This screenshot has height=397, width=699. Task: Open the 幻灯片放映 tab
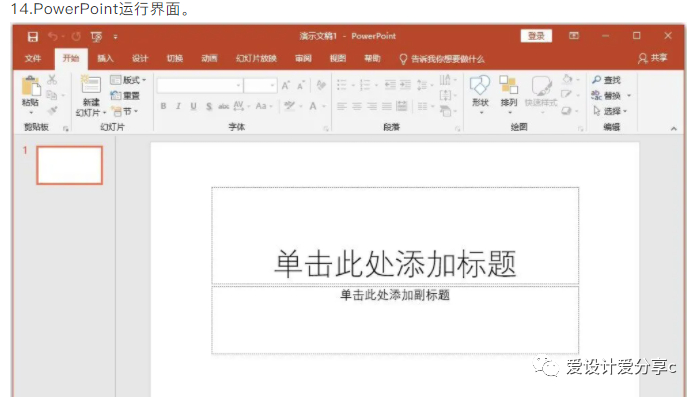point(256,58)
